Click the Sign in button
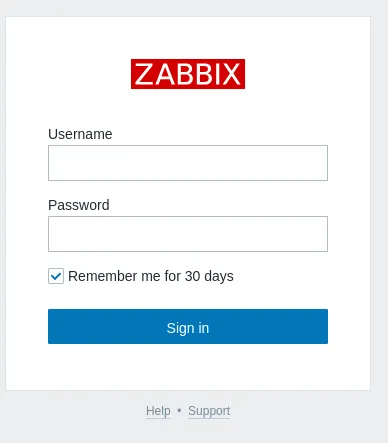This screenshot has height=443, width=388. 188,326
